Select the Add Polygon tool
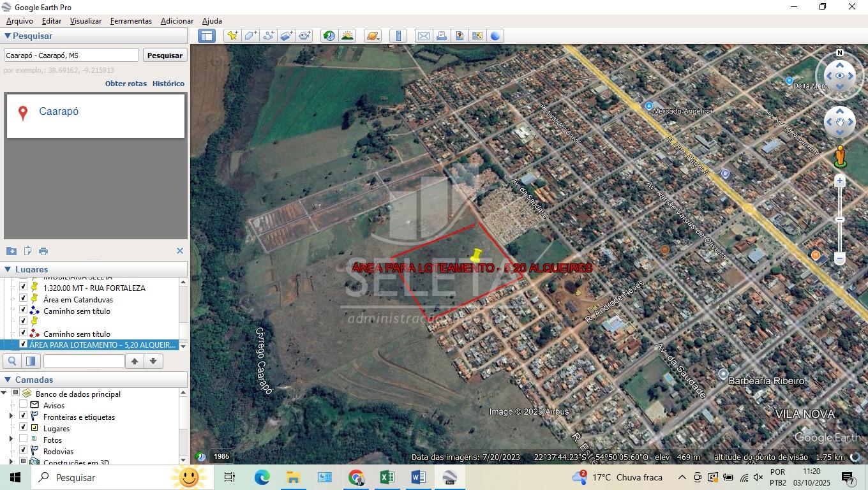This screenshot has width=868, height=490. point(250,36)
